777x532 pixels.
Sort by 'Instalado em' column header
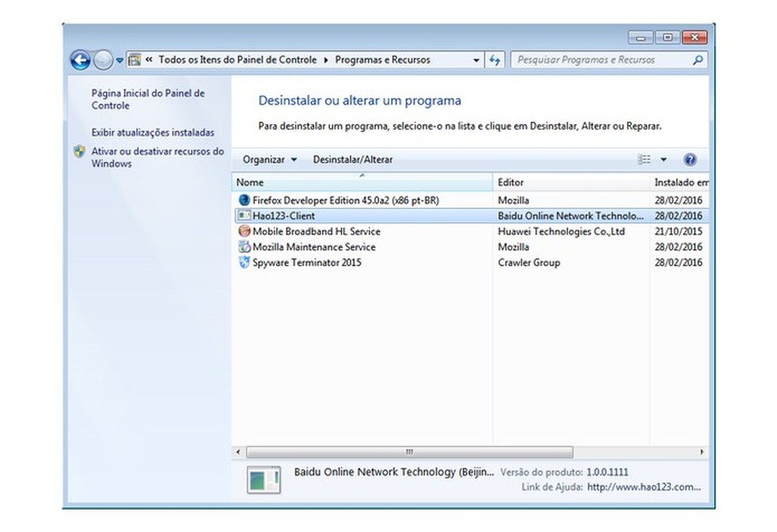tap(679, 182)
